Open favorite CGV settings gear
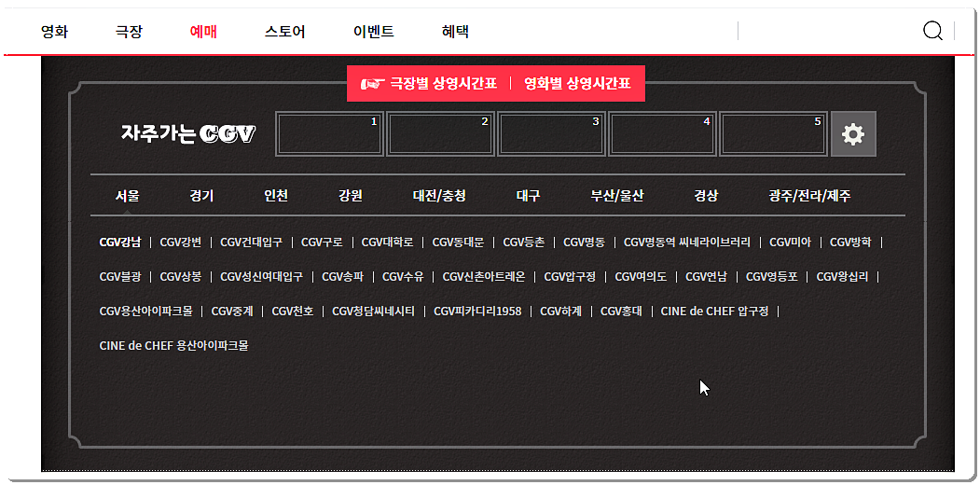The height and width of the screenshot is (485, 980). (x=853, y=133)
